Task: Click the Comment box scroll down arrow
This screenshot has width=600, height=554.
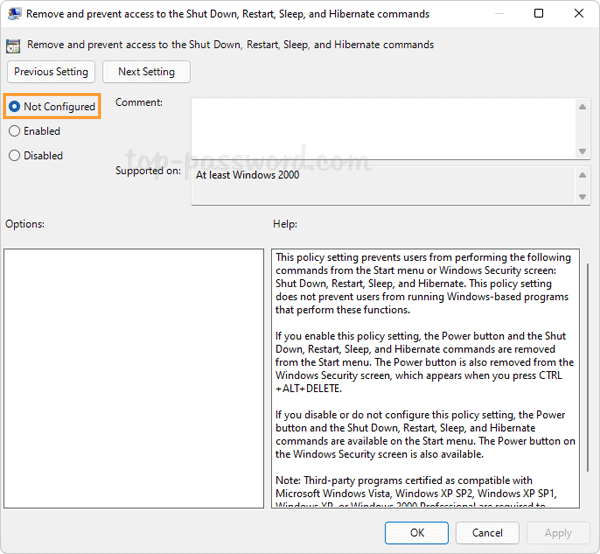Action: (582, 150)
